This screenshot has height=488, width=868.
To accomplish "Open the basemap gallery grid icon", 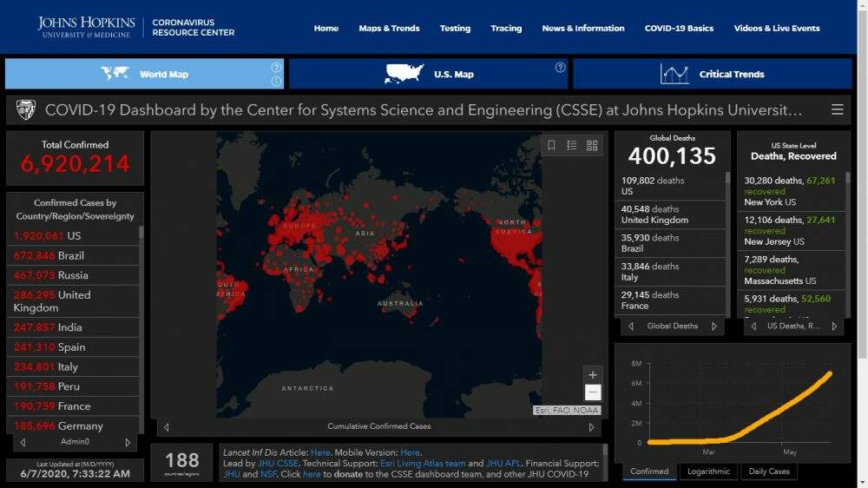I will point(592,146).
